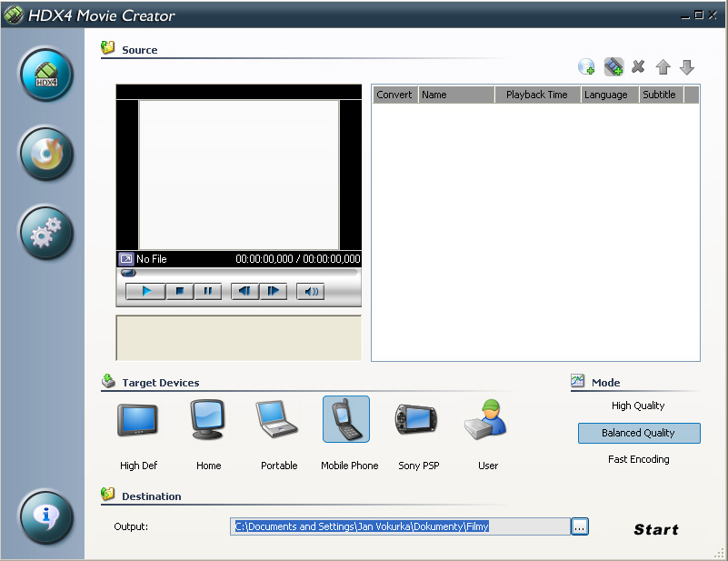This screenshot has width=728, height=561.
Task: Toggle the preview volume speaker button
Action: tap(311, 291)
